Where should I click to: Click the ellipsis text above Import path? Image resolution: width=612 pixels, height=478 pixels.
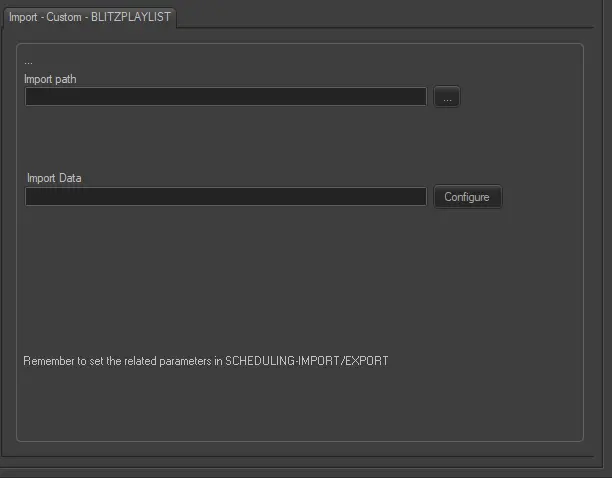[28, 63]
